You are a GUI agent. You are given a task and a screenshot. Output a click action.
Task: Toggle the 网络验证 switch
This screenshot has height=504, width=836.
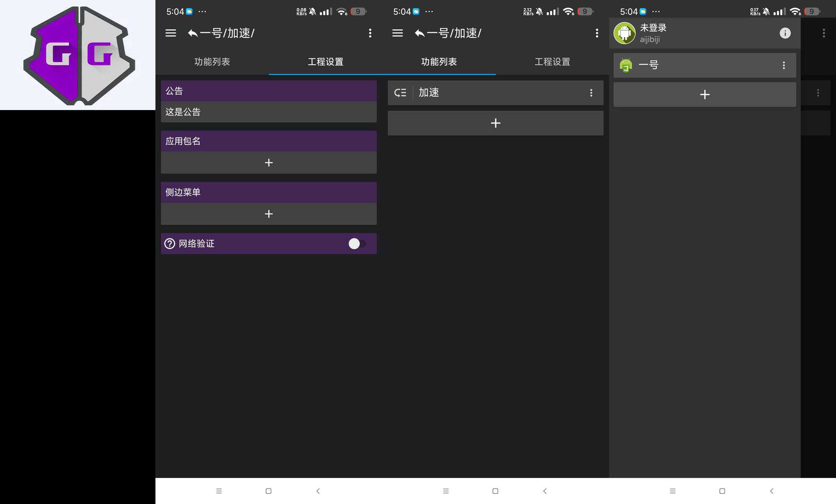pos(357,244)
